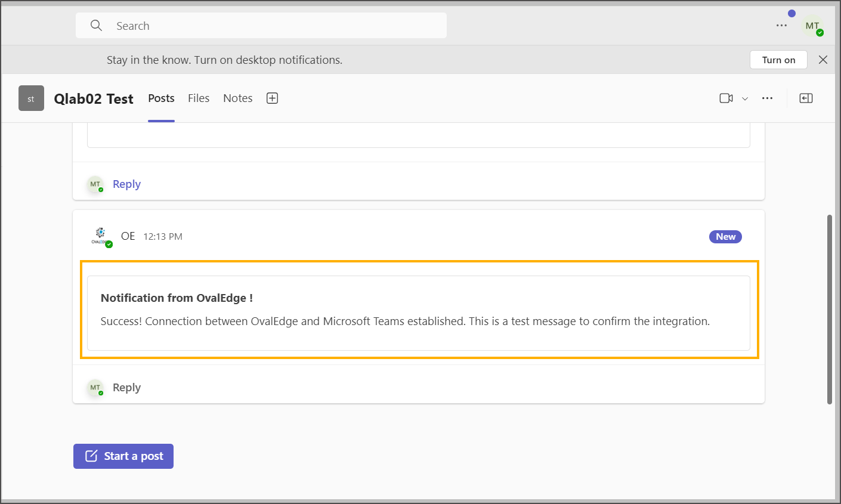
Task: Click the vertical scrollbar of posts
Action: click(x=830, y=309)
